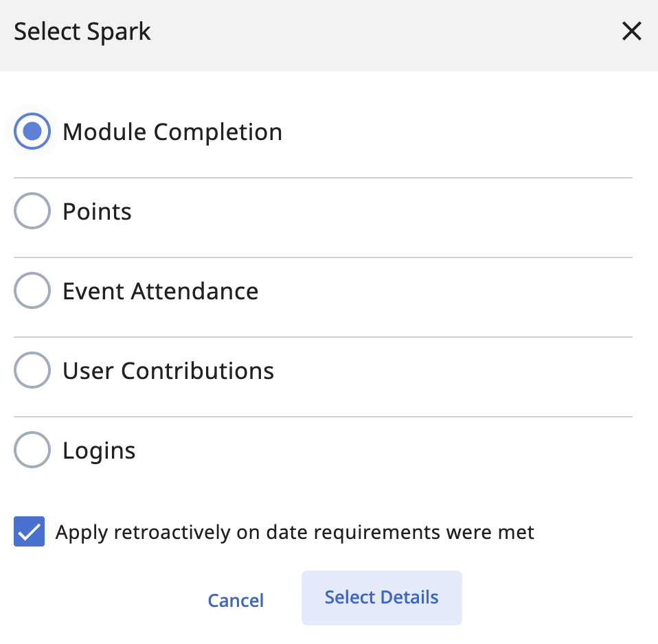
Task: Click the "Apply retroactively on date" label text
Action: tap(295, 532)
